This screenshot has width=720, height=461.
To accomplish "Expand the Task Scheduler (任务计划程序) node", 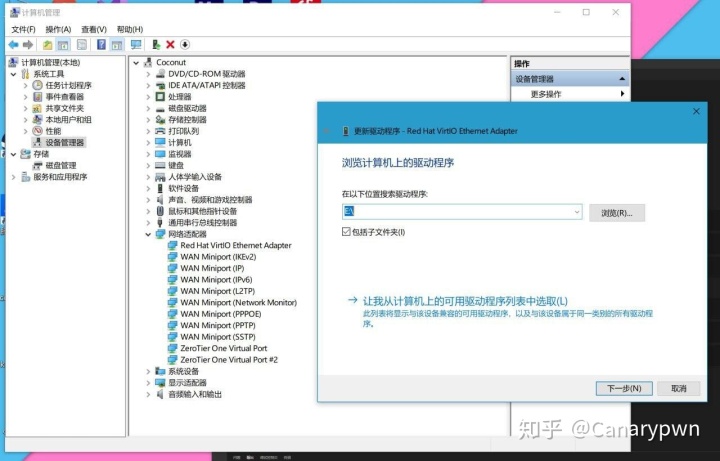I will (26, 85).
